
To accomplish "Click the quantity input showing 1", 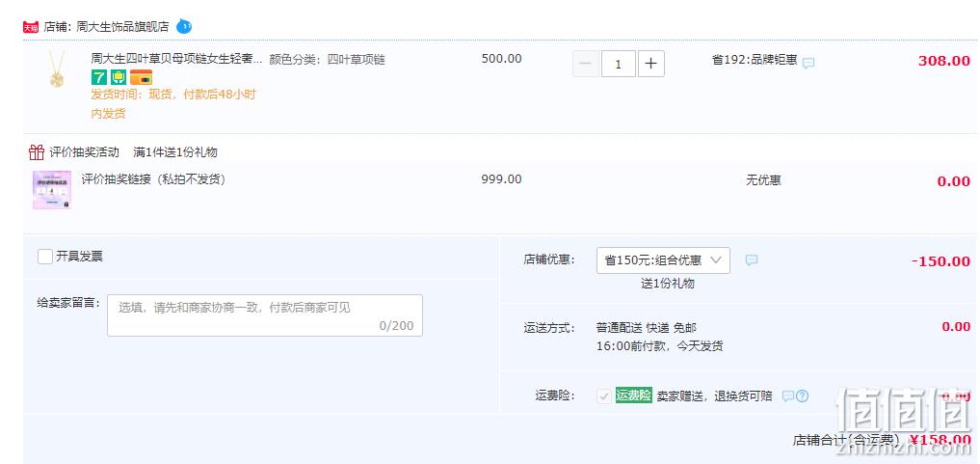I will click(x=618, y=64).
